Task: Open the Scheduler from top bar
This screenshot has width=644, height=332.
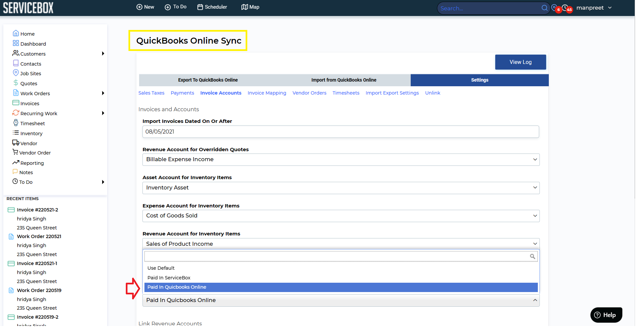Action: (212, 7)
